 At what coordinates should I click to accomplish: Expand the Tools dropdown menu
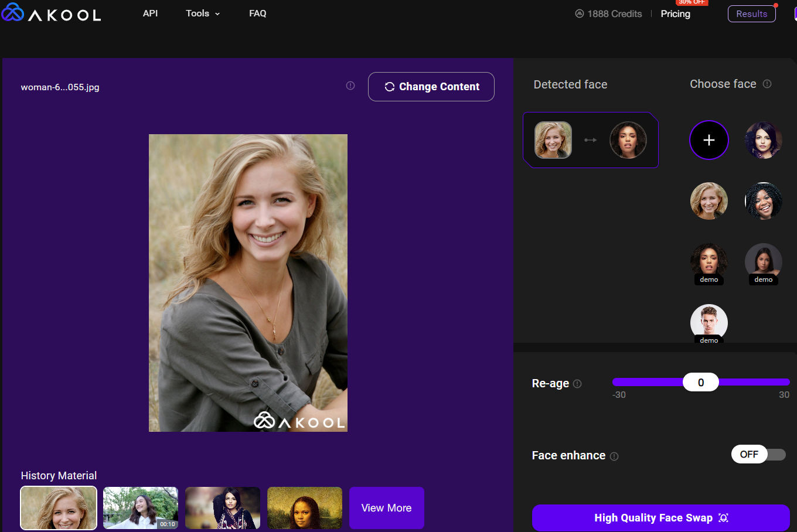click(x=203, y=13)
